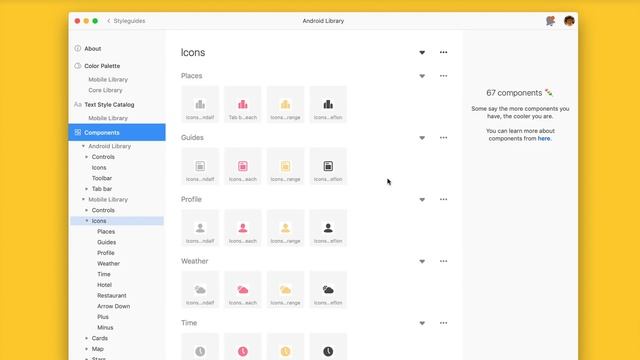Collapse the Weather section arrow
Screen dimensions: 640x360
coord(422,261)
